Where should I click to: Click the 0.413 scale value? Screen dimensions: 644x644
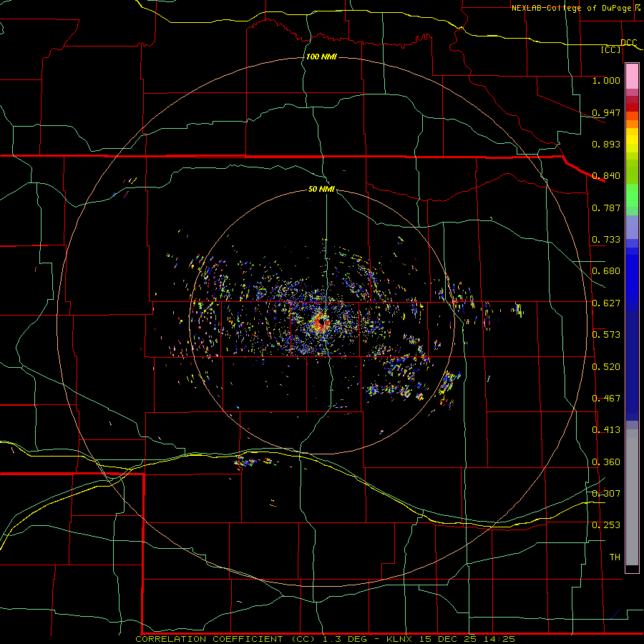tap(606, 430)
